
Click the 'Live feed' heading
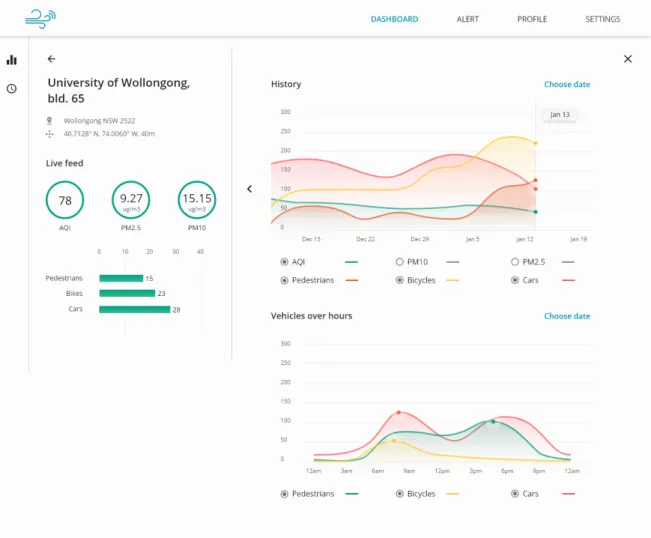(x=64, y=163)
